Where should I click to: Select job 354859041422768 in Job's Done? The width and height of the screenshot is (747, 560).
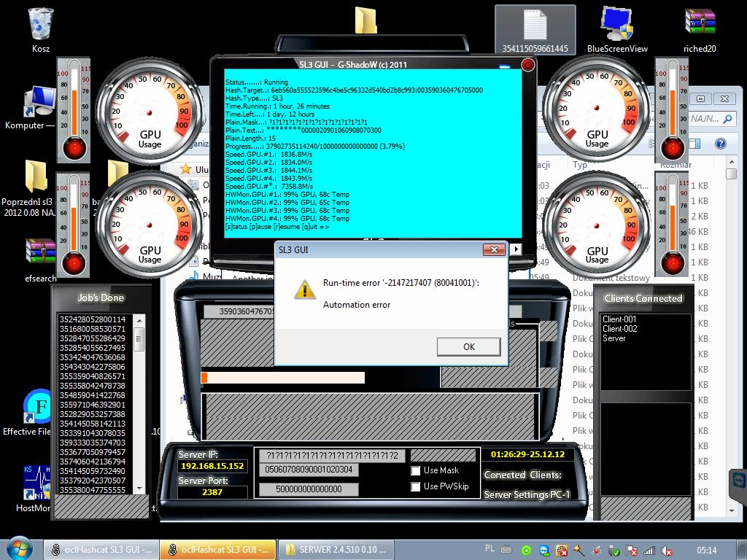(x=93, y=395)
